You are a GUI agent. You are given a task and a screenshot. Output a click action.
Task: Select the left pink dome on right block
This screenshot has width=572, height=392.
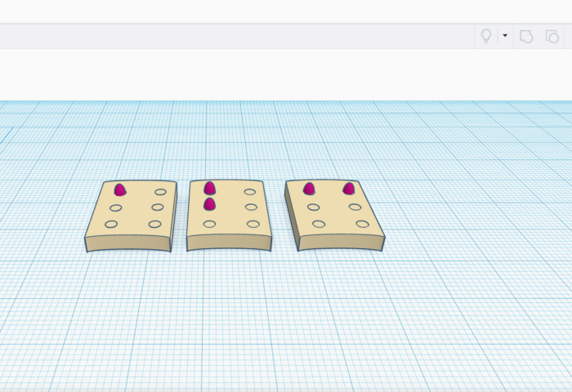(x=309, y=189)
